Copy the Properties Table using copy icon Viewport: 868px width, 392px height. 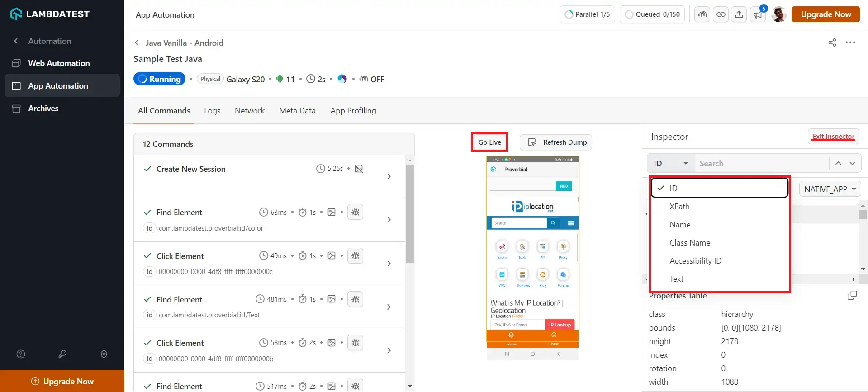(x=852, y=295)
